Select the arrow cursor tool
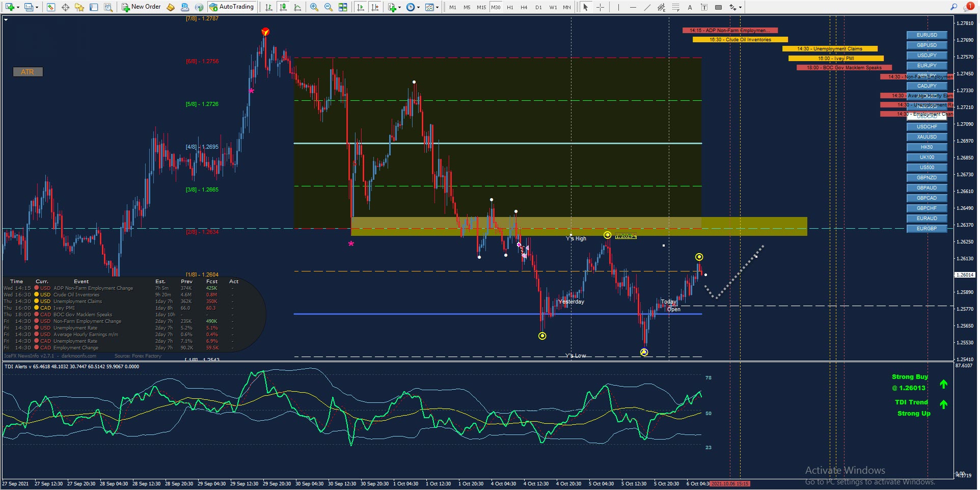Image resolution: width=980 pixels, height=490 pixels. coord(586,7)
